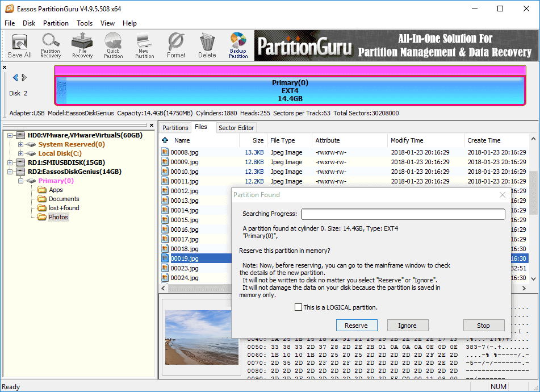Image resolution: width=540 pixels, height=392 pixels.
Task: Enable the 'This is a LOGICAL partition' checkbox
Action: tap(298, 307)
